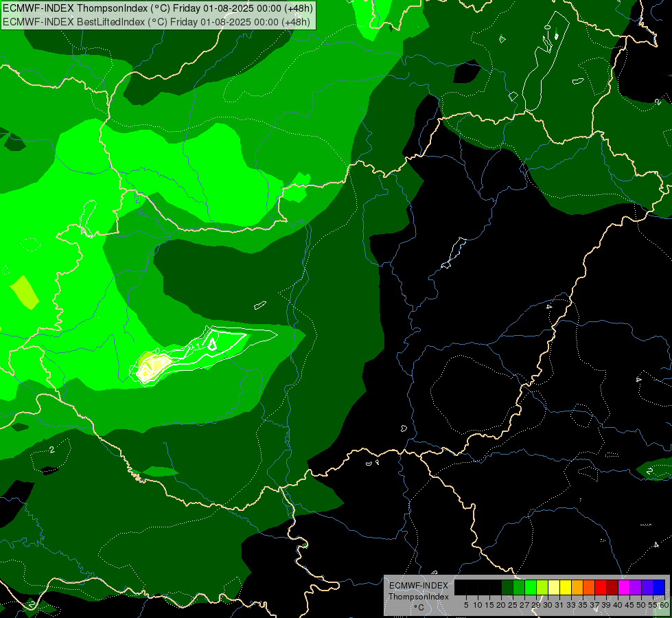Pick the indigo 50–55 legend swatch
The width and height of the screenshot is (672, 618).
tap(647, 587)
